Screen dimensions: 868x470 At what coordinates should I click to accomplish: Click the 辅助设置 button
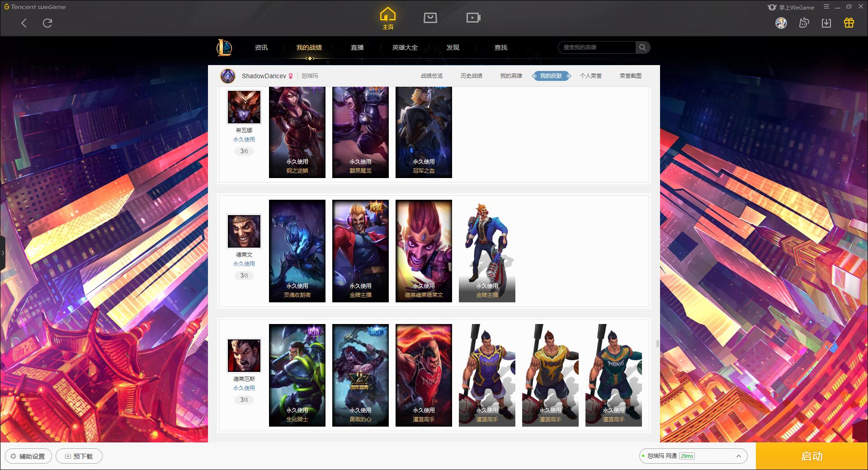pyautogui.click(x=28, y=456)
